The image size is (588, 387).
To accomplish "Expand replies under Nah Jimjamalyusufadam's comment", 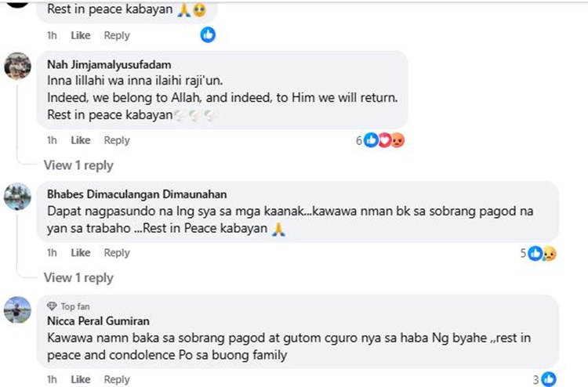I will (x=78, y=165).
